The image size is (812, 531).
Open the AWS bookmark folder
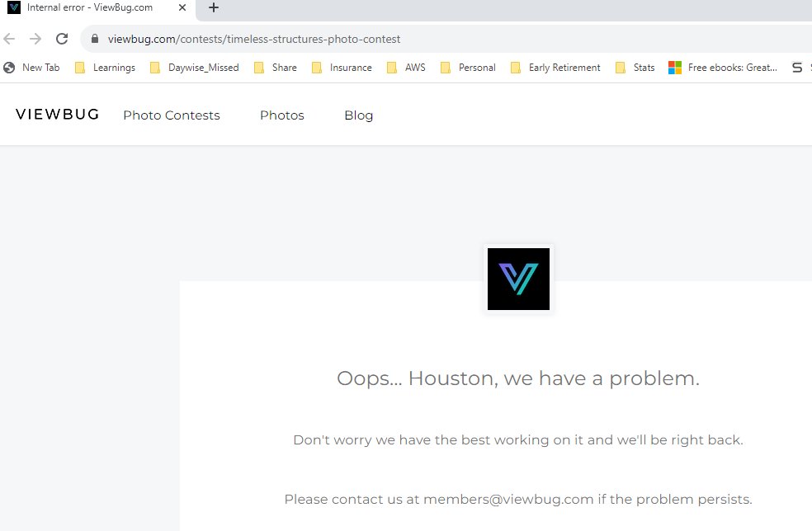pos(414,68)
